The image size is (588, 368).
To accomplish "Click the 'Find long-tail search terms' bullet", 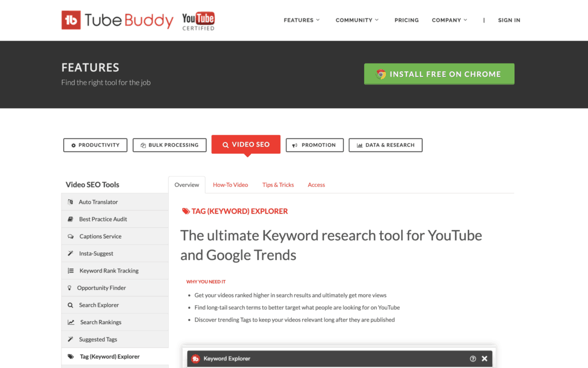I will (297, 308).
